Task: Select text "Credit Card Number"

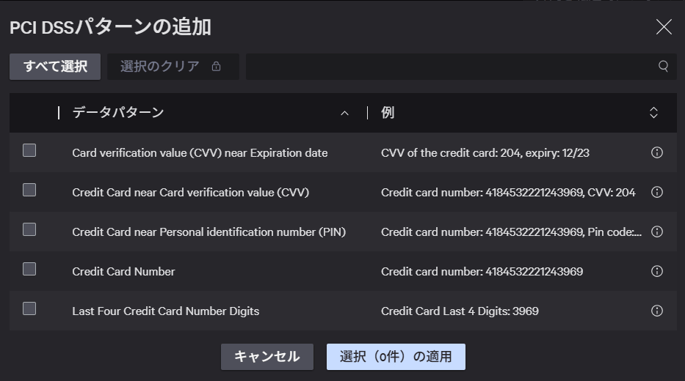Action: click(123, 272)
